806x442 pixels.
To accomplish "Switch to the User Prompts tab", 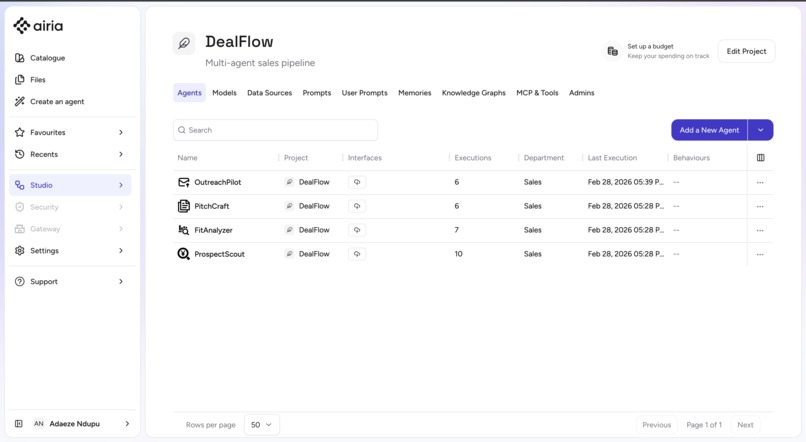I will [364, 93].
